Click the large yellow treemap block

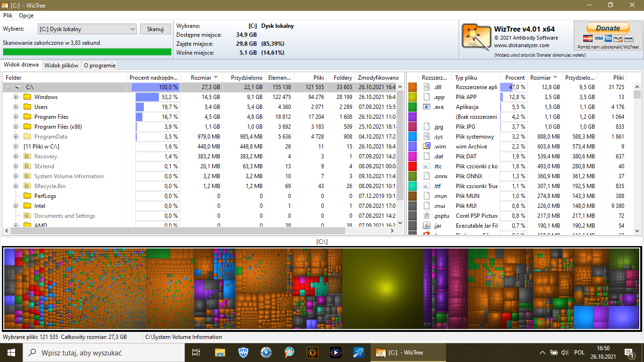[382, 288]
